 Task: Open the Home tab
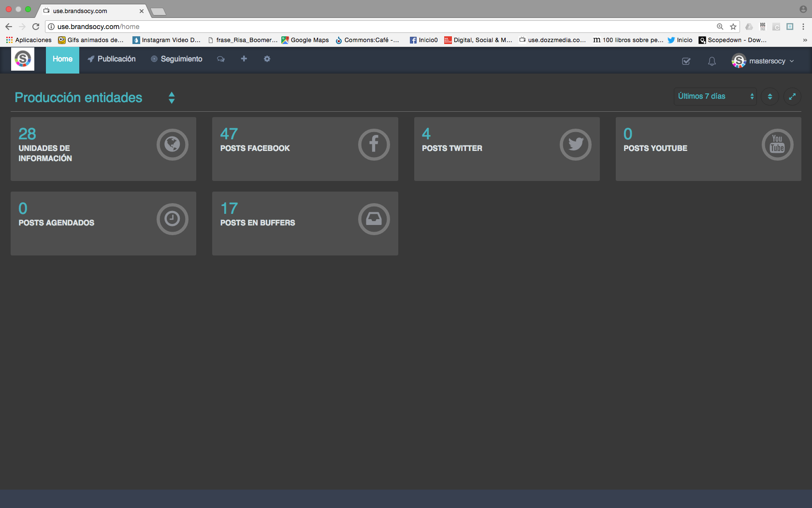click(x=62, y=59)
